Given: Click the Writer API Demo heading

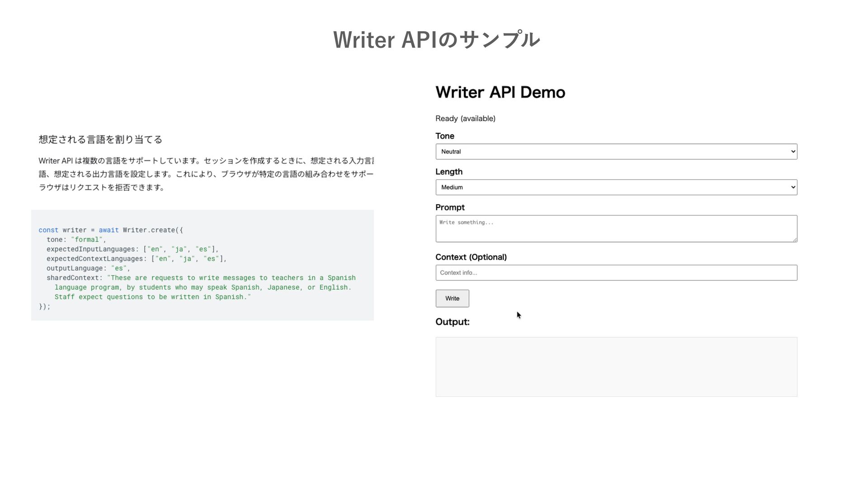Looking at the screenshot, I should tap(500, 92).
